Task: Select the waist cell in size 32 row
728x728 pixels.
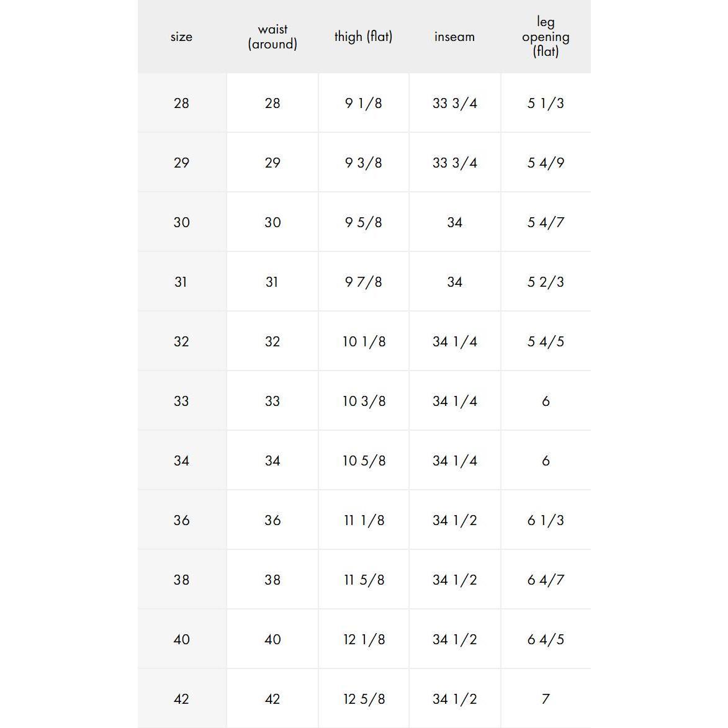Action: pos(272,341)
